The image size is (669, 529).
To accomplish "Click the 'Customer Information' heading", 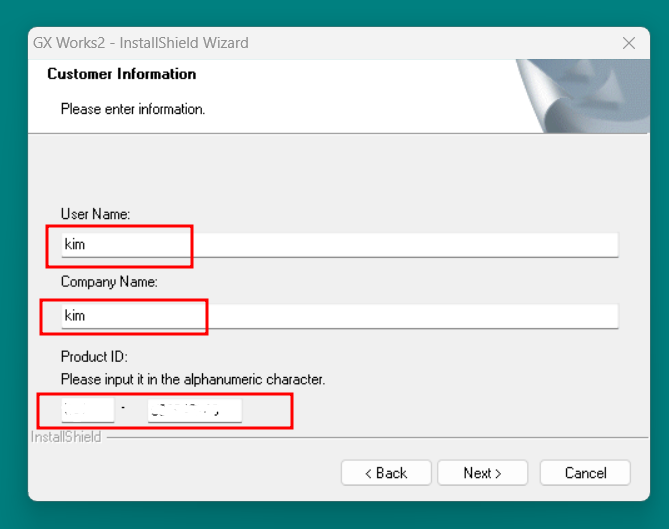I will coord(122,74).
